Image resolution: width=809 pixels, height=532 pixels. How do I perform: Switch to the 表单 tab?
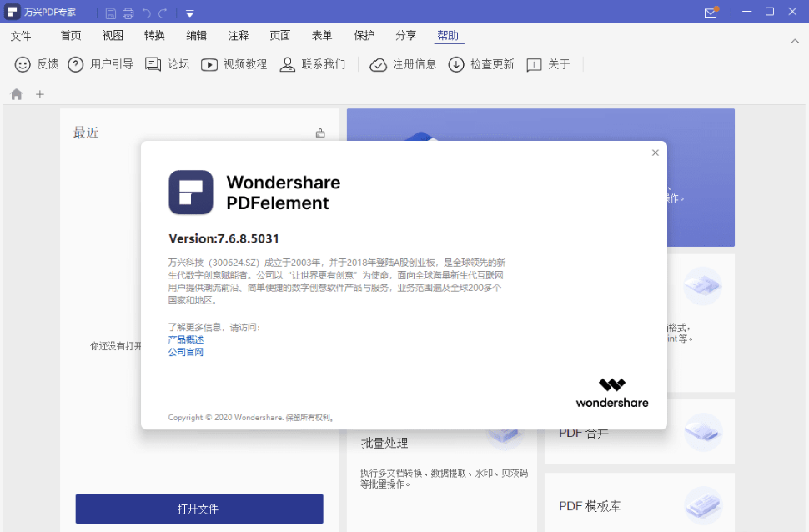[x=322, y=35]
